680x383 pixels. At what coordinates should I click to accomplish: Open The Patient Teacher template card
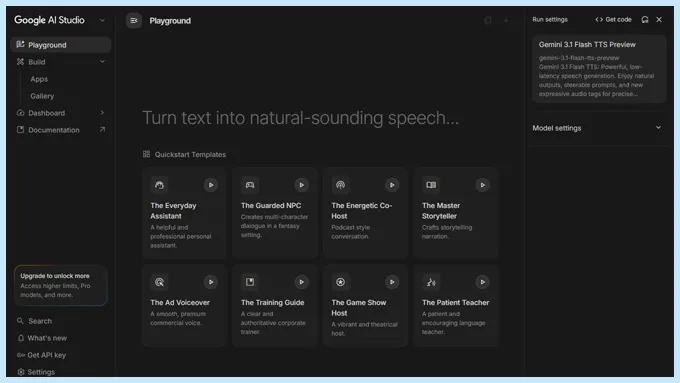pyautogui.click(x=456, y=306)
